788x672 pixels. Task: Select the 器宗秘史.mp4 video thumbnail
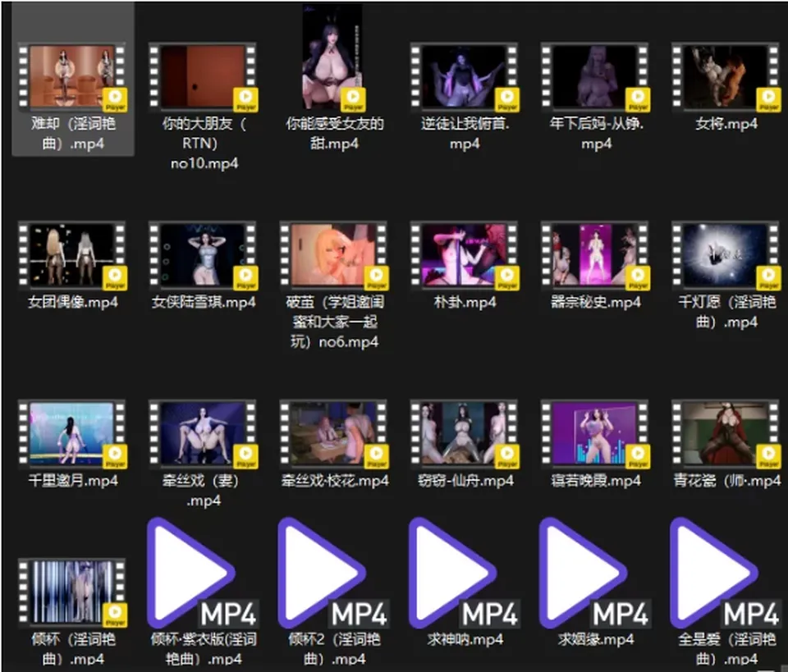tap(595, 256)
